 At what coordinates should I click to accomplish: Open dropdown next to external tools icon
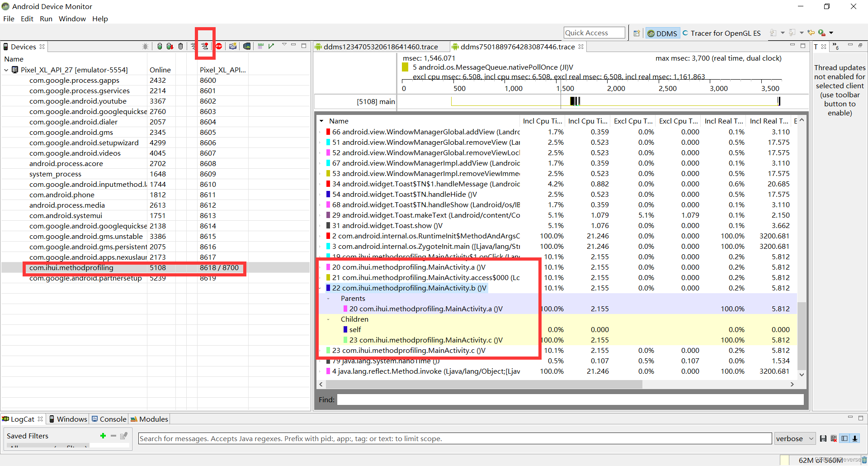click(x=831, y=33)
